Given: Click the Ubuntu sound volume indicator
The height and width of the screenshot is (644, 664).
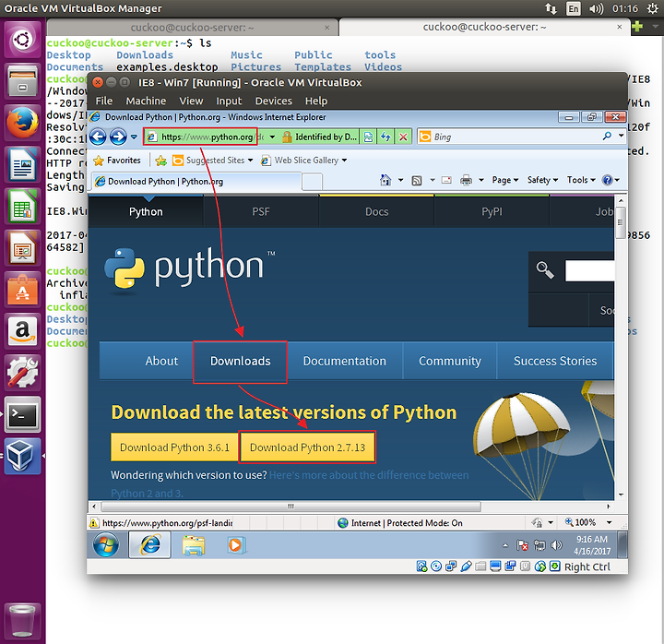Looking at the screenshot, I should 596,8.
